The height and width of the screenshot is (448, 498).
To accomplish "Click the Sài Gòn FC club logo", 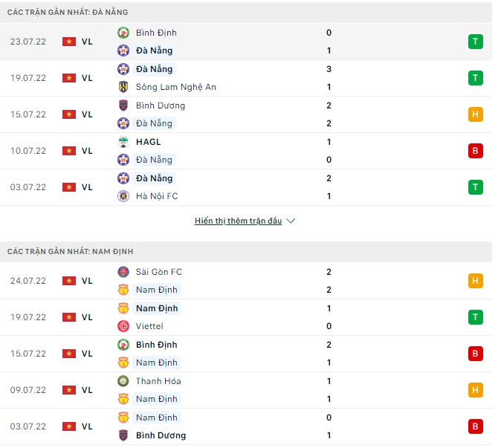I will (x=123, y=272).
